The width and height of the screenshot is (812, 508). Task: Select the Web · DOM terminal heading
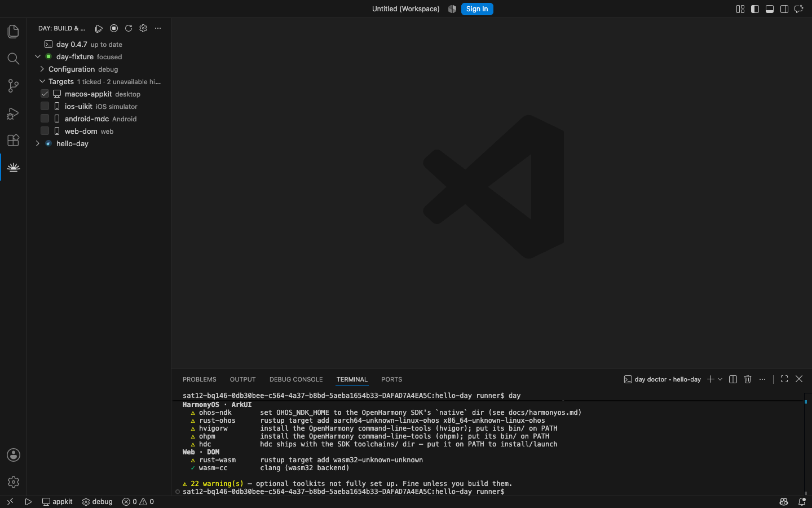[x=201, y=452]
